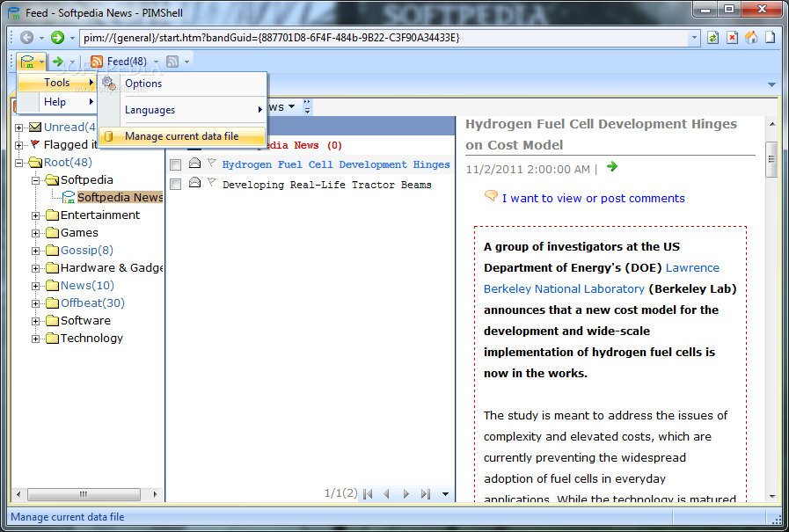Expand the Gossip(8) folder
This screenshot has height=532, width=789.
coord(35,251)
